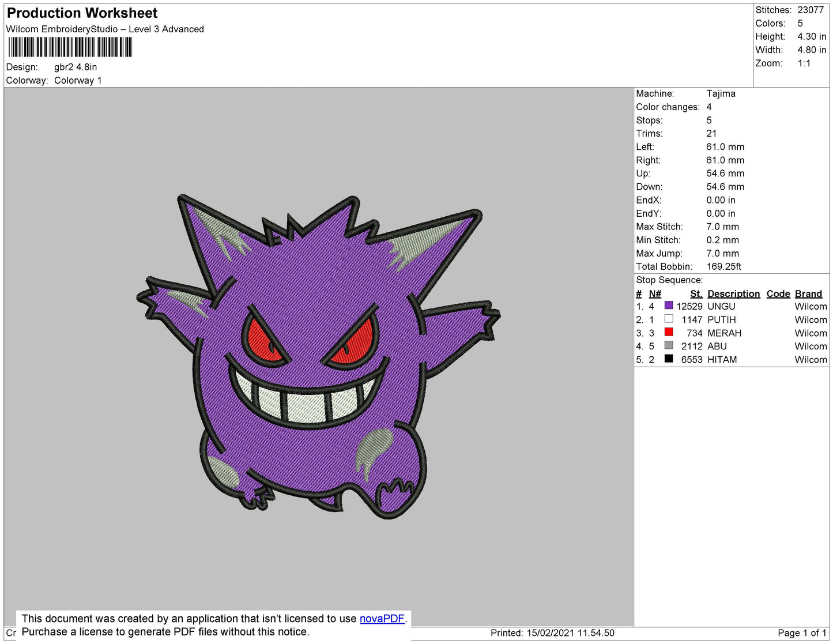Click the Production Worksheet heading
Image resolution: width=833 pixels, height=644 pixels.
82,13
